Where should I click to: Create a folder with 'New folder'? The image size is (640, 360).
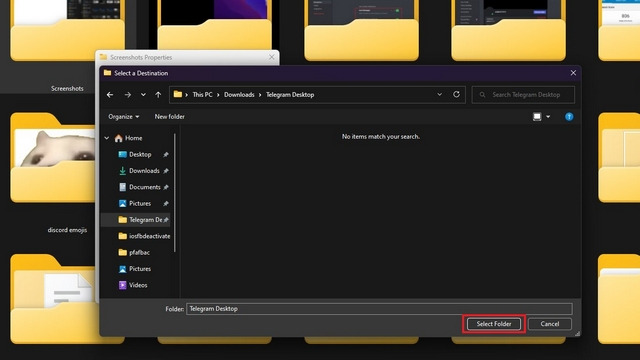[x=169, y=117]
